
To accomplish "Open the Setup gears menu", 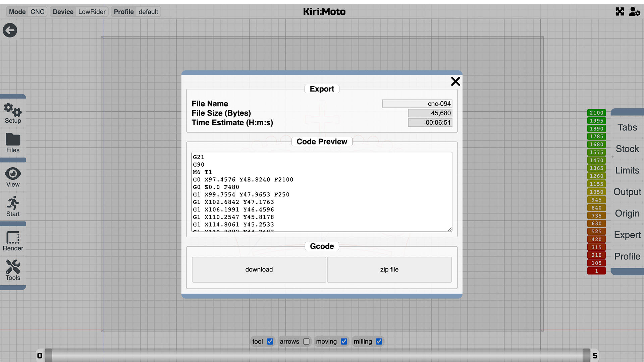I will (x=13, y=113).
